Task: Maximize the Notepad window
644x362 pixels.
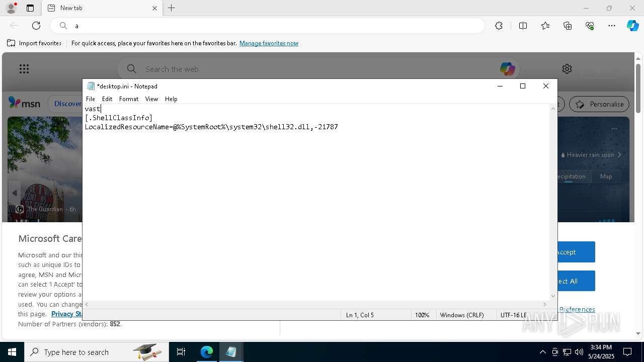Action: (523, 86)
